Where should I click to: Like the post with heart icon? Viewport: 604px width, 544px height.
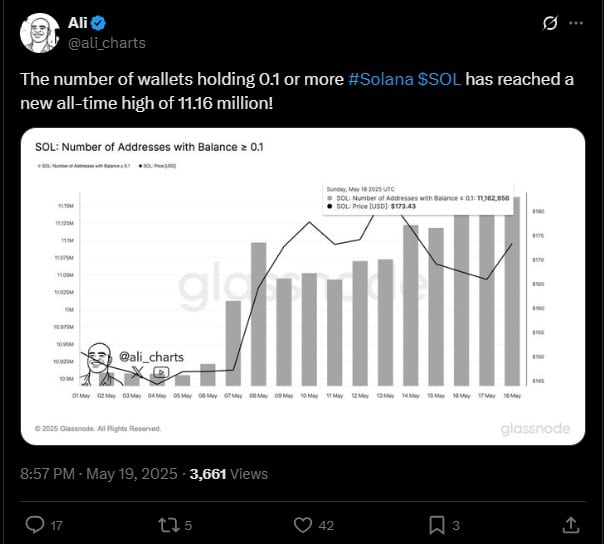pos(303,525)
